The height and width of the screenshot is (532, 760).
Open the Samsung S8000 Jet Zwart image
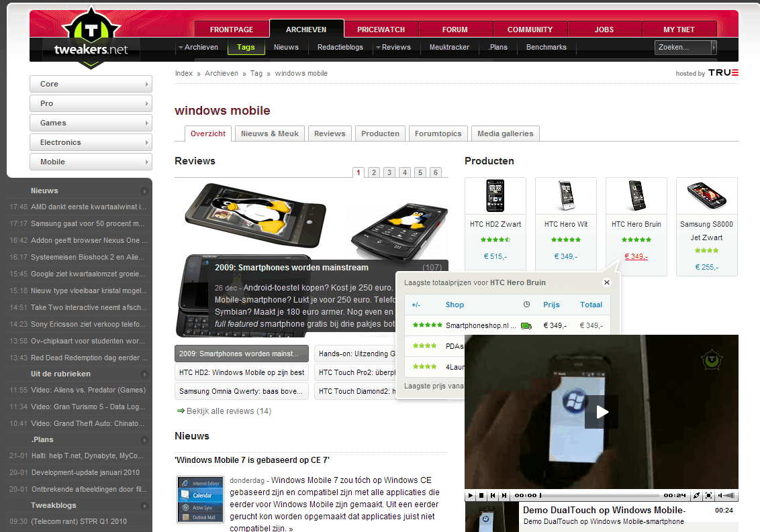tap(707, 196)
